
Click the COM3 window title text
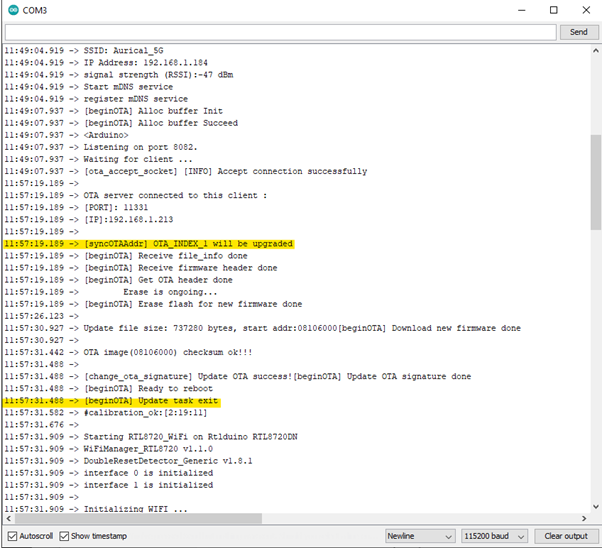coord(35,10)
